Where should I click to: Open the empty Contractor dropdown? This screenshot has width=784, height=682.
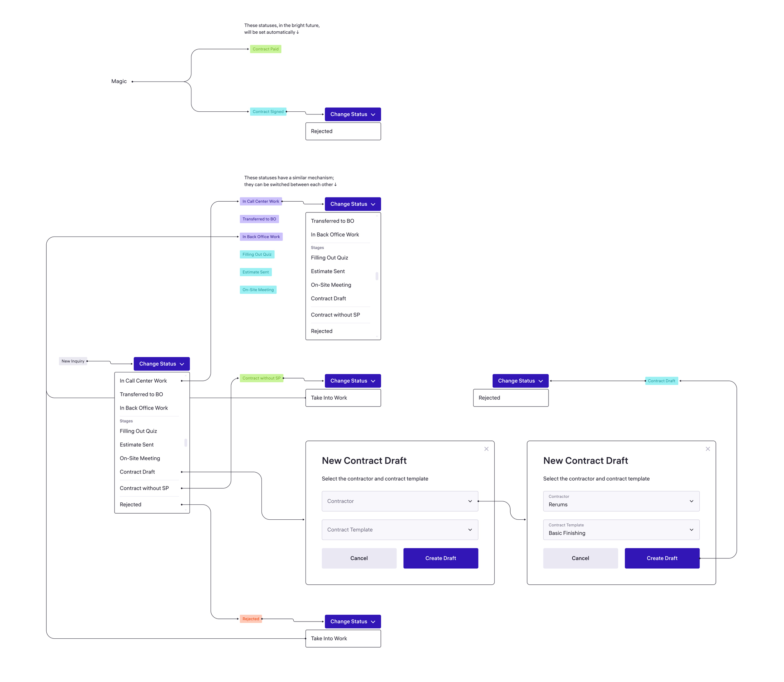[x=400, y=501]
